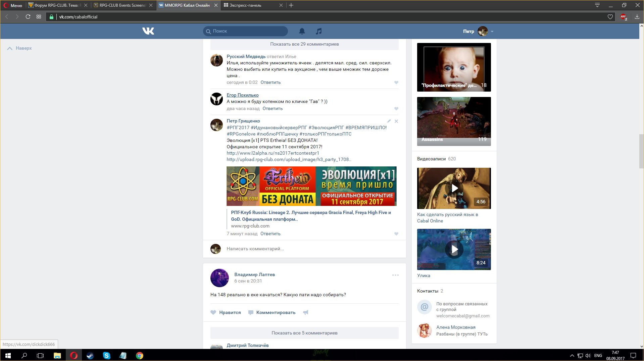Show all 29 comments
Image resolution: width=644 pixels, height=361 pixels.
click(304, 44)
